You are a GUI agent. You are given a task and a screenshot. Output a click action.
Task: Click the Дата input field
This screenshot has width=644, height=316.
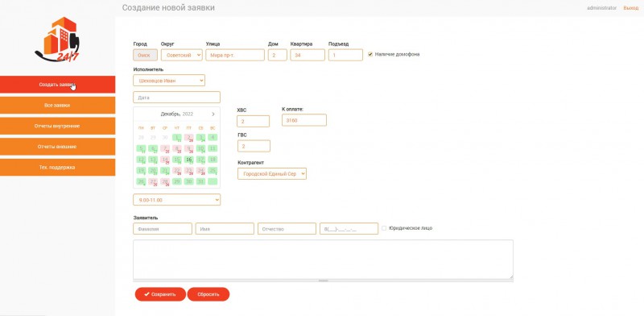(x=176, y=98)
